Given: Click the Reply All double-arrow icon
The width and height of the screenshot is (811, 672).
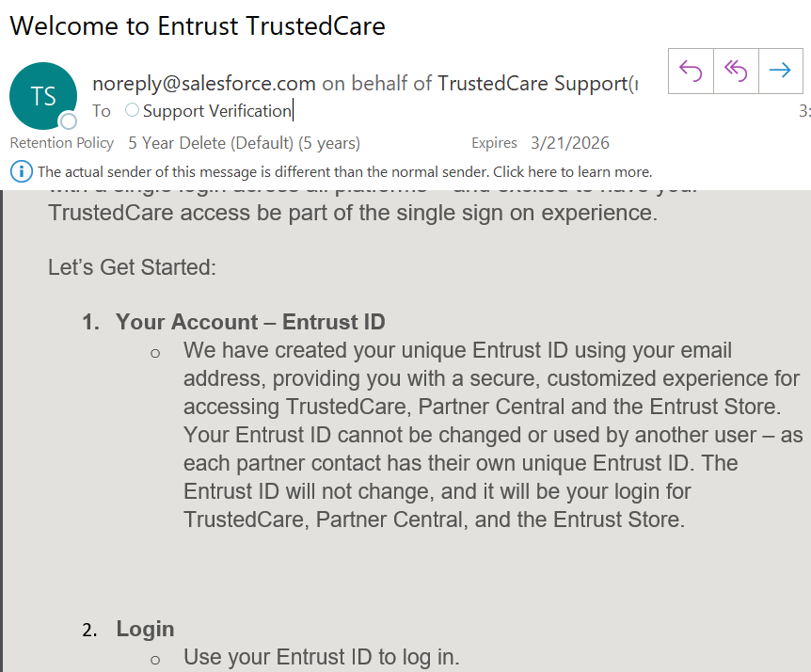Looking at the screenshot, I should (736, 71).
